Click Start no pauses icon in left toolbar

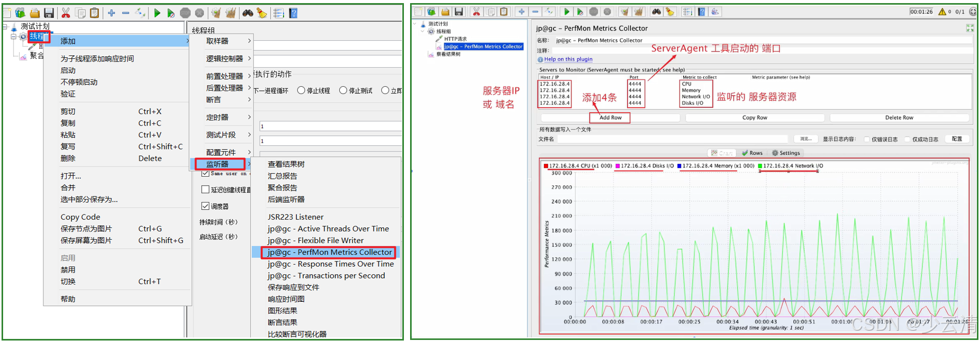[x=171, y=13]
